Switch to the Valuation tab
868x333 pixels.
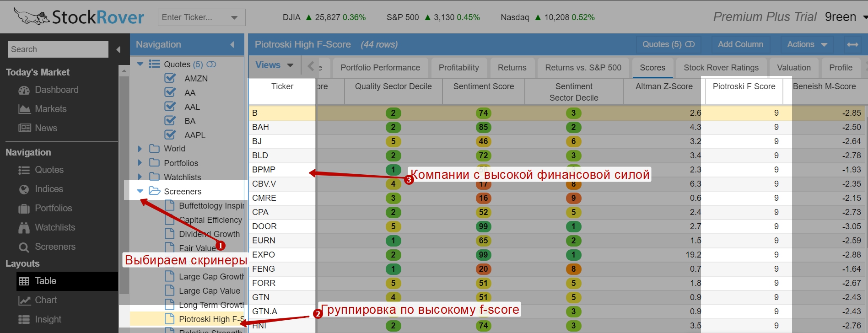(793, 68)
